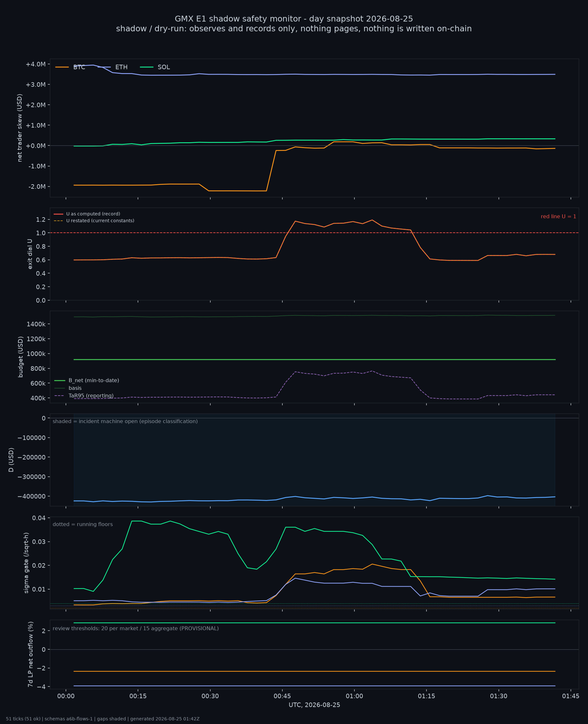Click the SOL legend entry
The width and height of the screenshot is (588, 724).
click(155, 67)
